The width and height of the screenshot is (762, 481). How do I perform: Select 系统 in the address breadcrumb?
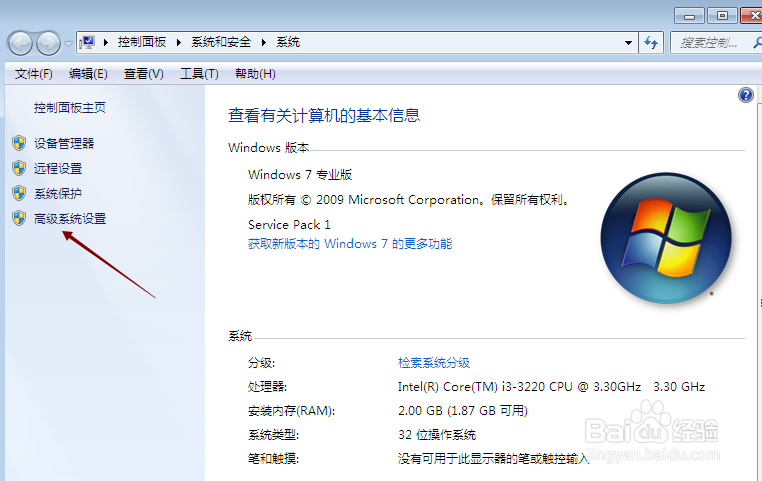pyautogui.click(x=288, y=42)
